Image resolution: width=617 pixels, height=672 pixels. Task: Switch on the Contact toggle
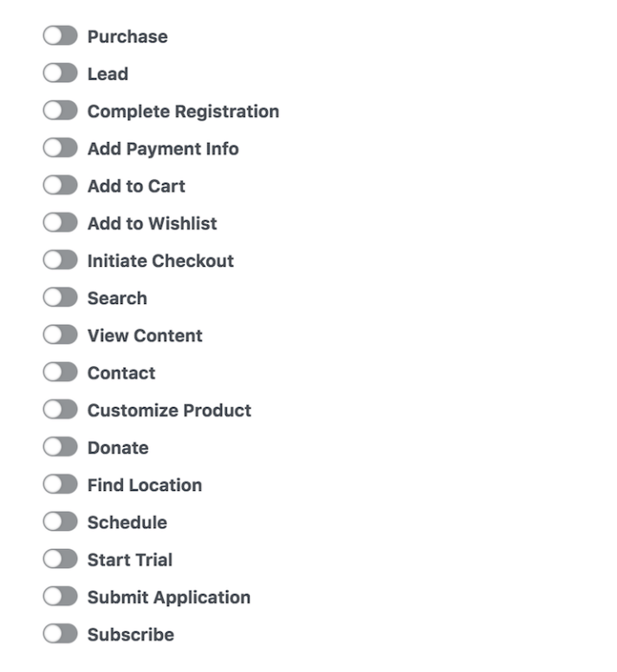tap(60, 372)
